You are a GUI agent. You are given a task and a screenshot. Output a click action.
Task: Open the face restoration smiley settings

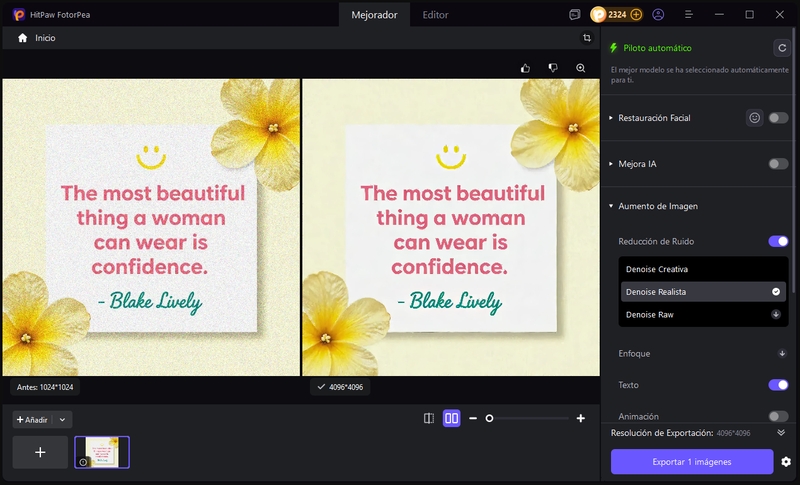(754, 118)
